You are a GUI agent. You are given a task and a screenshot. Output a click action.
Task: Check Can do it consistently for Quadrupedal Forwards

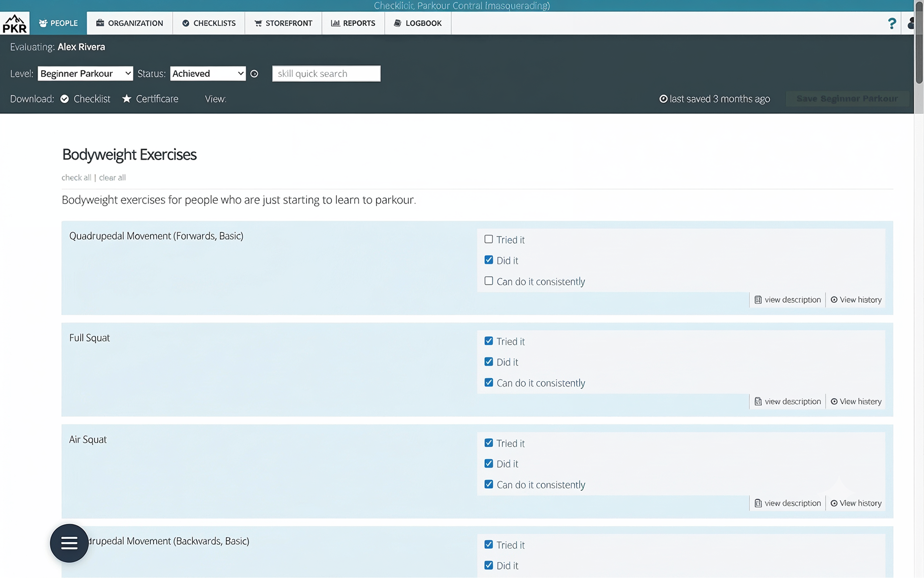(489, 281)
